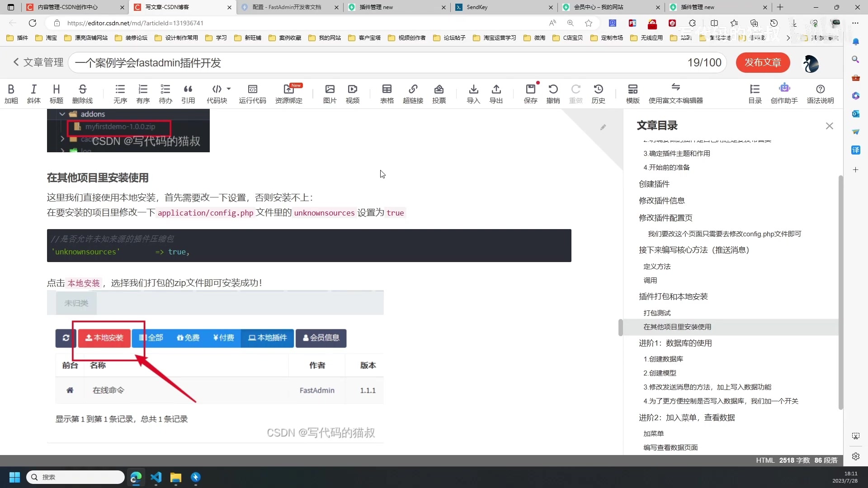Open the 创作助手 assistant panel

pyautogui.click(x=785, y=94)
